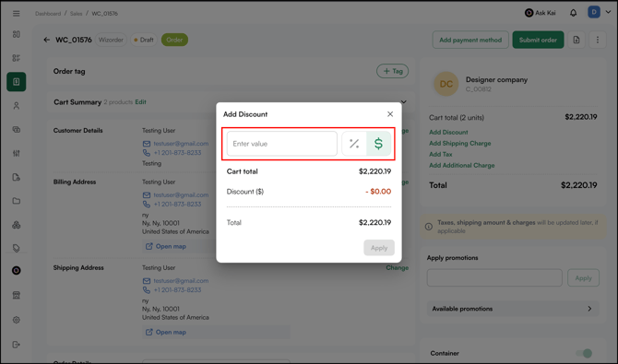Open the sliders settings icon in sidebar
This screenshot has width=618, height=364.
[17, 153]
